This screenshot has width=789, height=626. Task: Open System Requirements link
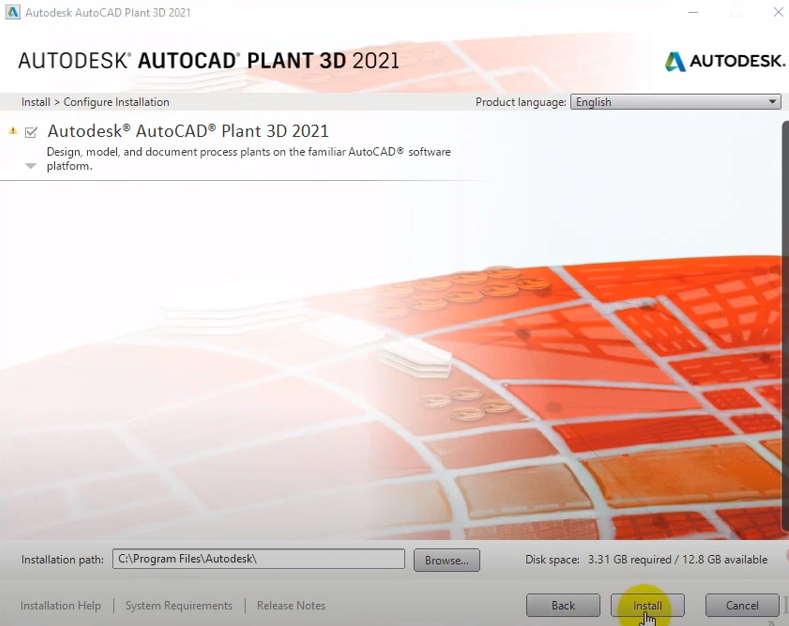click(x=179, y=605)
